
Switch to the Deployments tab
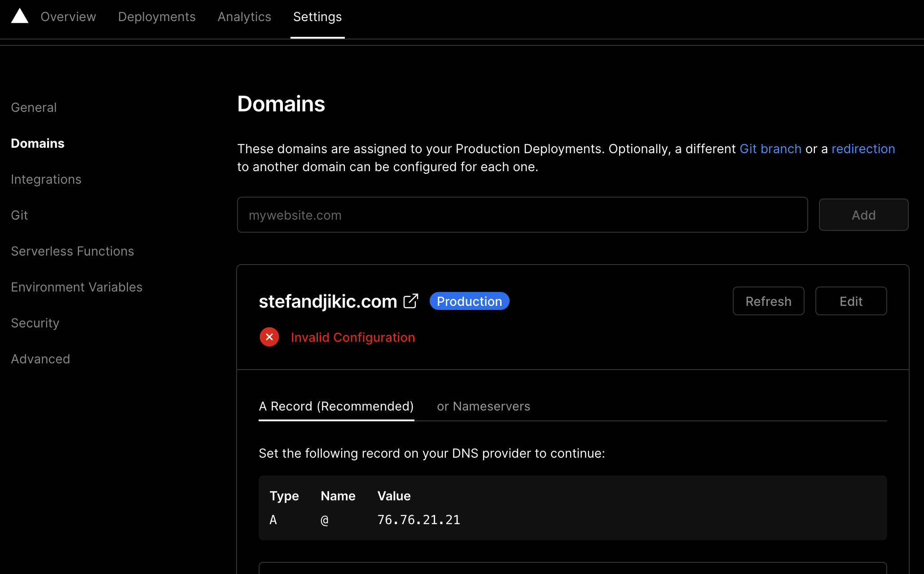click(x=157, y=17)
